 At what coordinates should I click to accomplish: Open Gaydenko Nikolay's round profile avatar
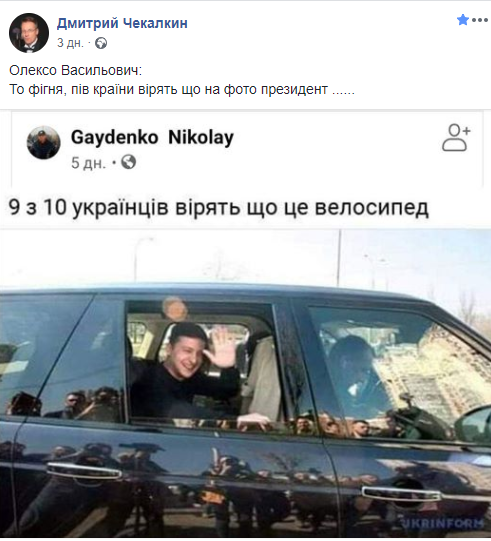[44, 142]
